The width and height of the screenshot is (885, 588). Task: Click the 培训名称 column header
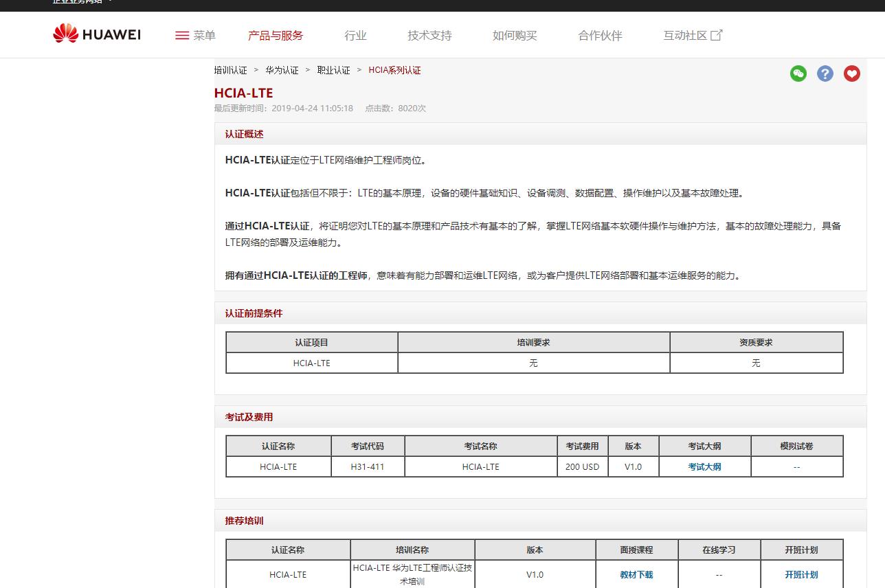(x=412, y=550)
